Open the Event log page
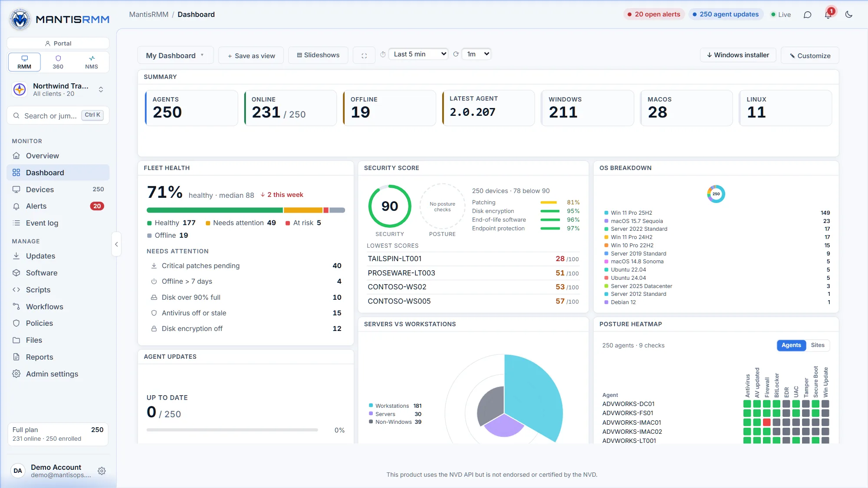The width and height of the screenshot is (868, 488). [58, 223]
